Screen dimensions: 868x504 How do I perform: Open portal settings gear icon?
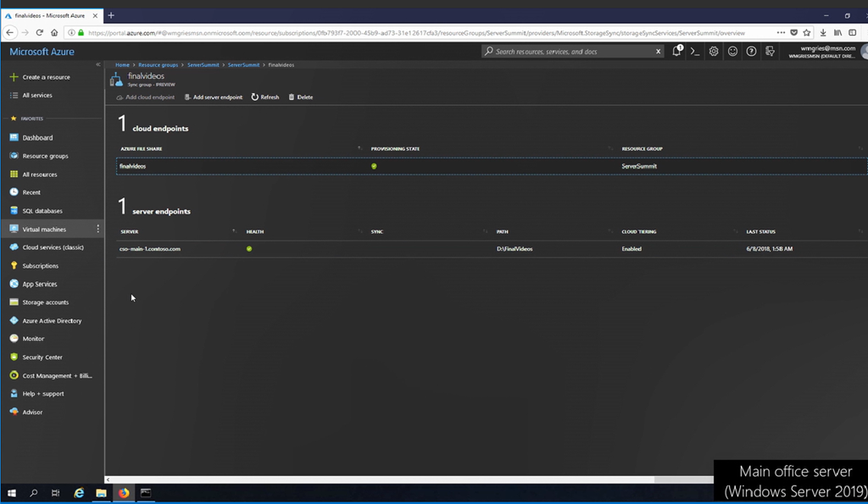(714, 52)
